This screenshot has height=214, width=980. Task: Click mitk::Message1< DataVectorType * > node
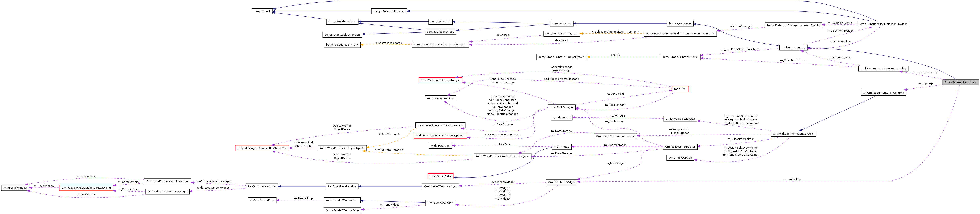pyautogui.click(x=440, y=136)
